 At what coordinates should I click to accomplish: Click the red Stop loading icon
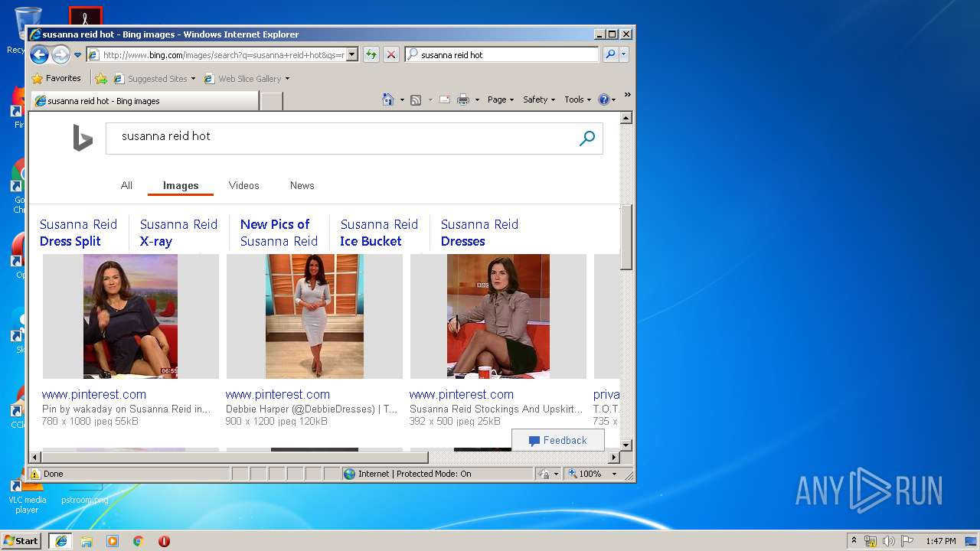tap(391, 54)
